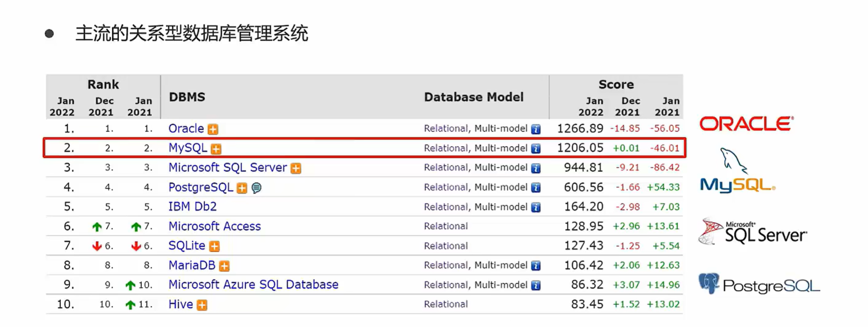Expand details icon next to Microsoft SQL Server
The width and height of the screenshot is (868, 327).
click(296, 168)
